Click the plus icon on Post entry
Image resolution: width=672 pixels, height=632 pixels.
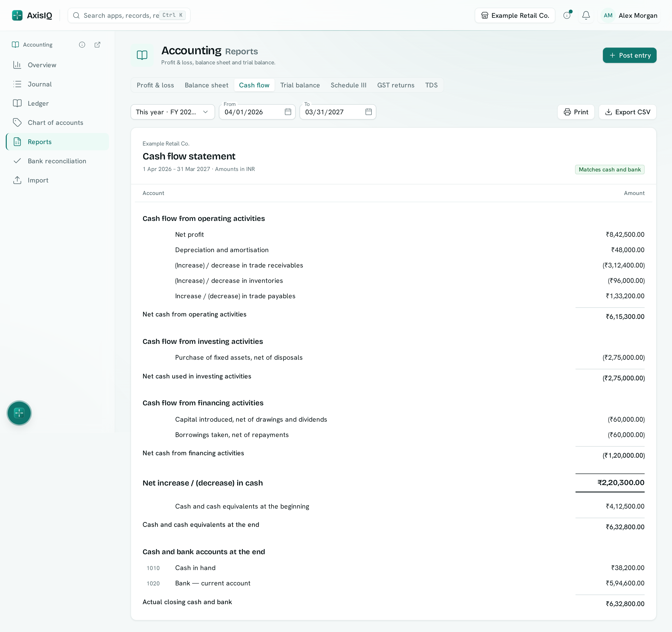coord(612,55)
